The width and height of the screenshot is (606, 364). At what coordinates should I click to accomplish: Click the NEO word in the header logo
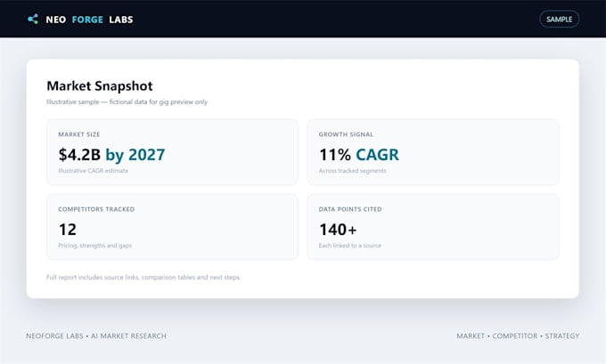(x=56, y=20)
